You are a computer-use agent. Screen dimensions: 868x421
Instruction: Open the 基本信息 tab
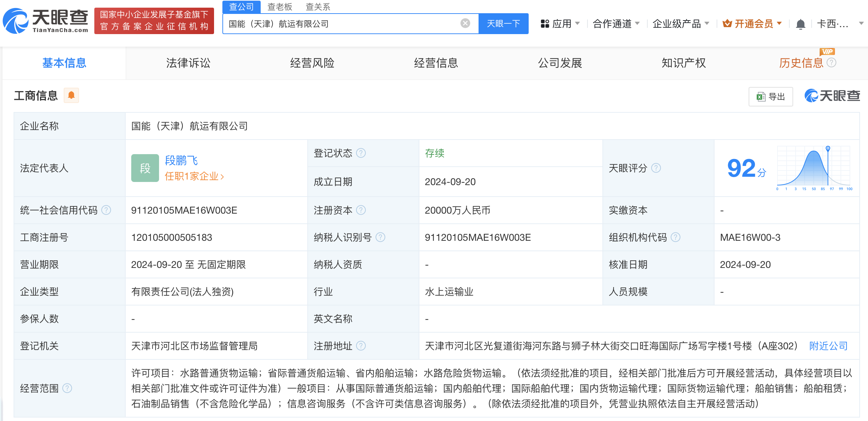click(64, 63)
